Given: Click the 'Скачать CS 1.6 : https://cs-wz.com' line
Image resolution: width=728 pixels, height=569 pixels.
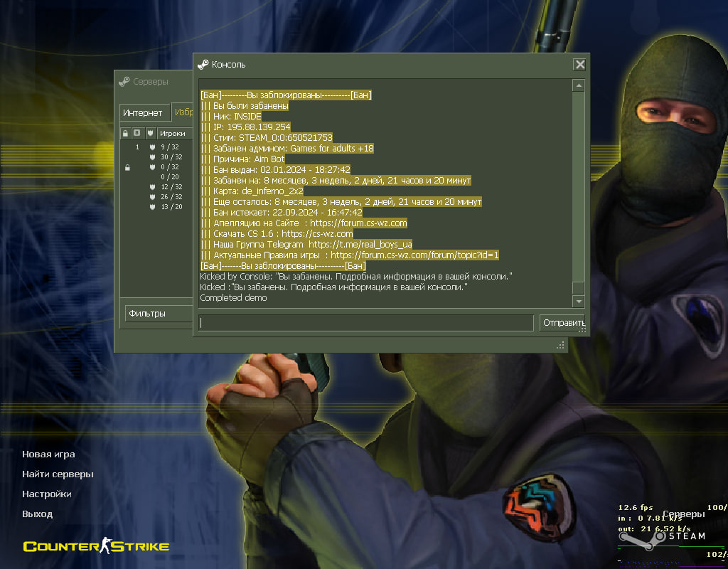Looking at the screenshot, I should point(277,234).
